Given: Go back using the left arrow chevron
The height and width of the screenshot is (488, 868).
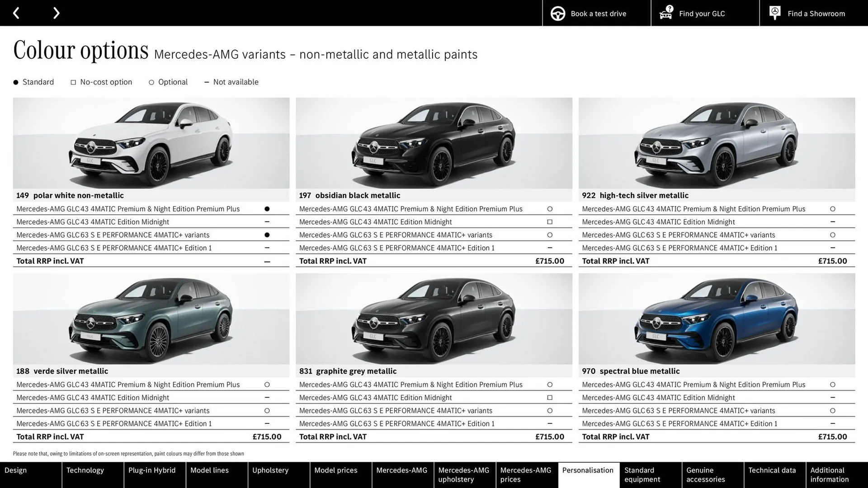Looking at the screenshot, I should coord(17,13).
